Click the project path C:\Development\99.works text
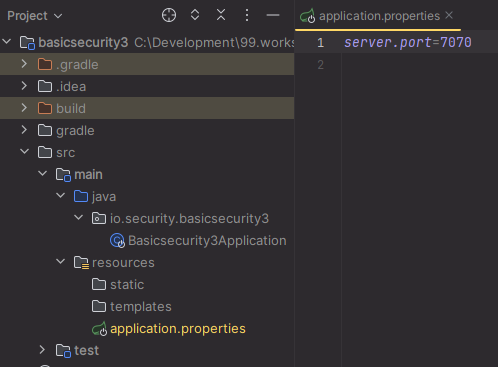This screenshot has height=367, width=498. coord(214,43)
